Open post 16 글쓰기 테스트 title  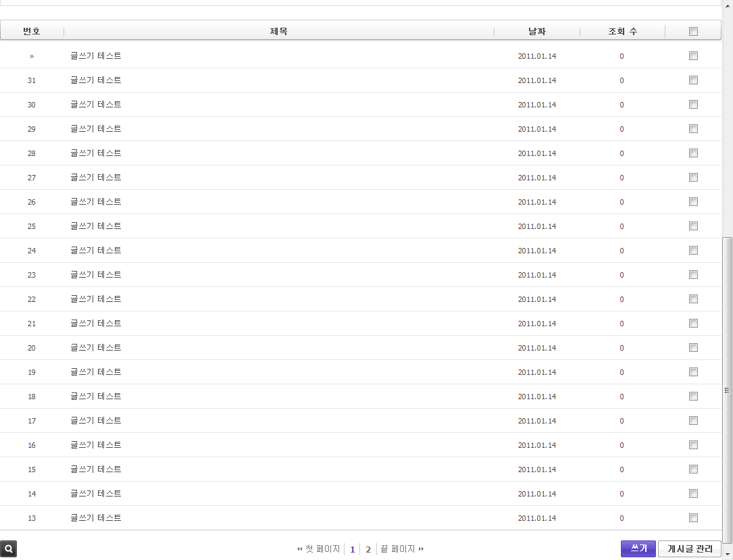click(x=96, y=444)
